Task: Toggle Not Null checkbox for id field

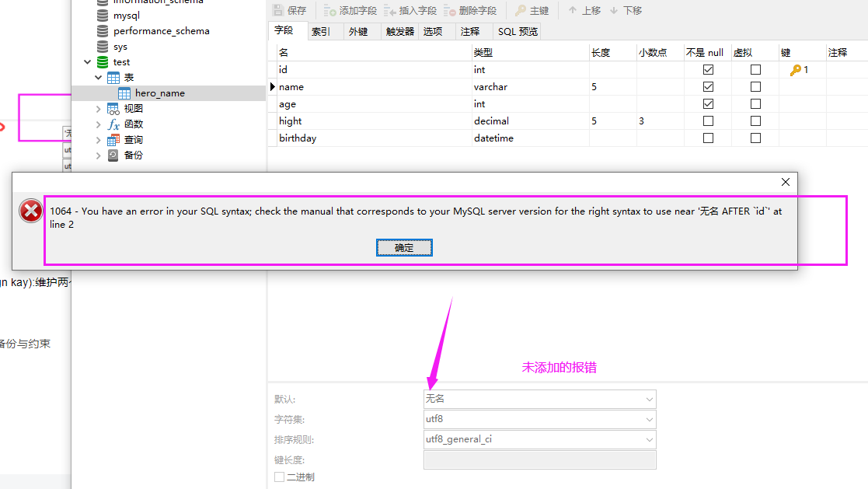Action: coord(708,70)
